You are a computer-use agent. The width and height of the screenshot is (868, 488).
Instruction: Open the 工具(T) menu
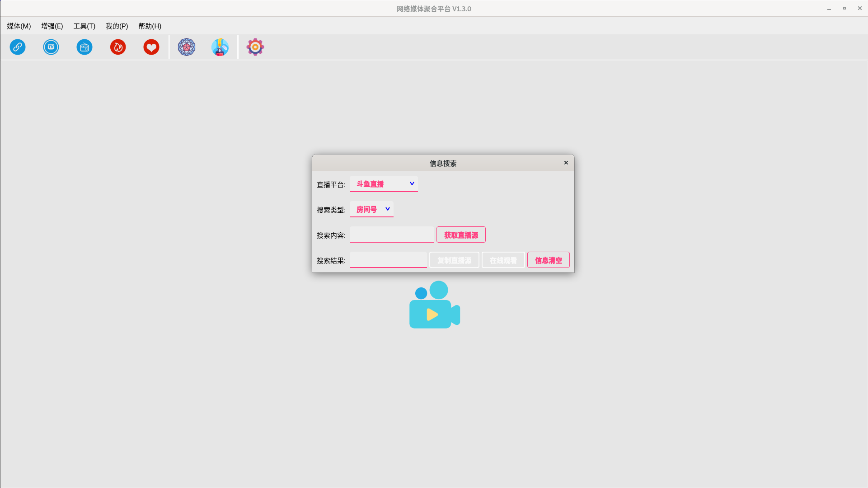pos(84,26)
